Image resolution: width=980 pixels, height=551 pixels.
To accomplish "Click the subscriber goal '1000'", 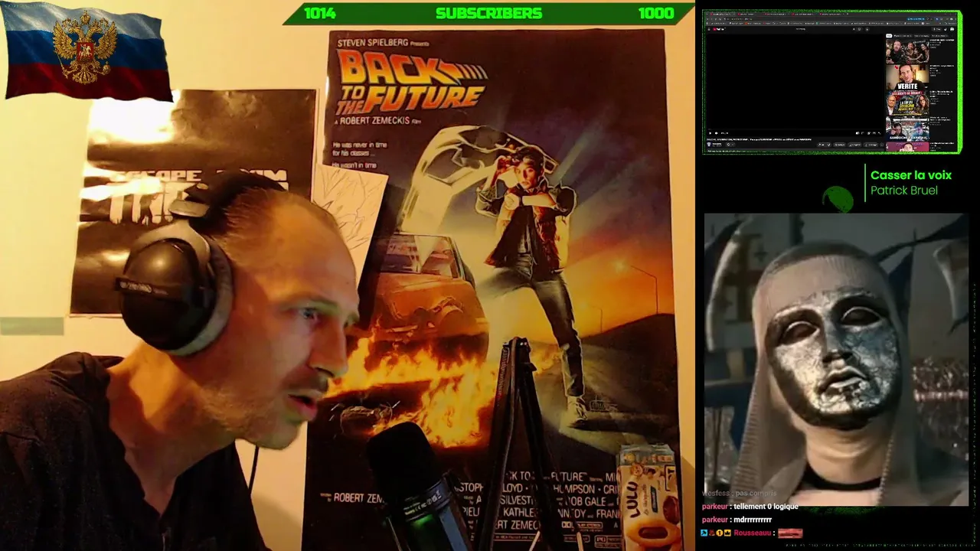I will click(x=656, y=13).
